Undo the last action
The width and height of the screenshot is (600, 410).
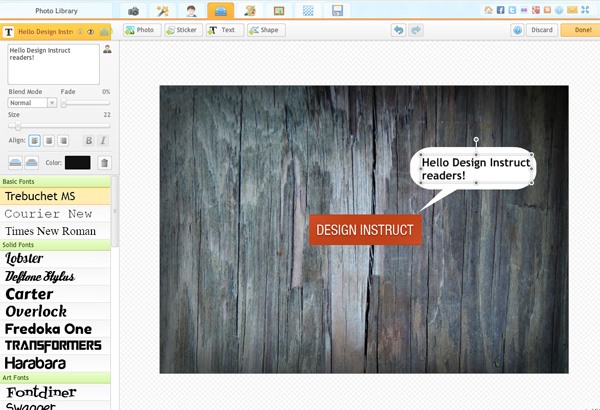tap(399, 30)
